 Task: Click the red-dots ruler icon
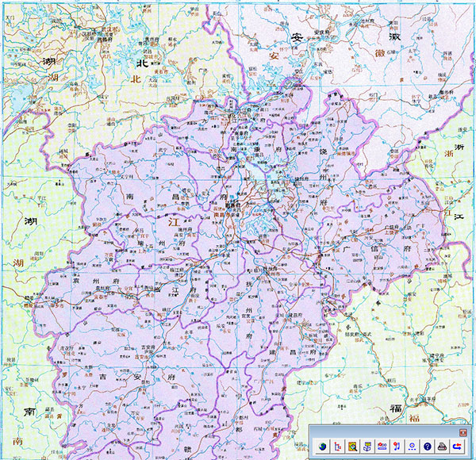click(x=382, y=446)
